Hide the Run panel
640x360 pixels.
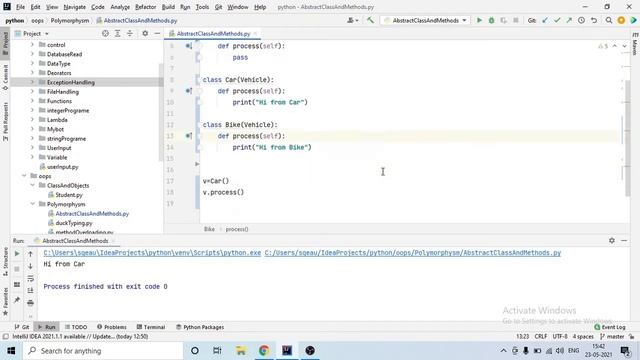[624, 241]
